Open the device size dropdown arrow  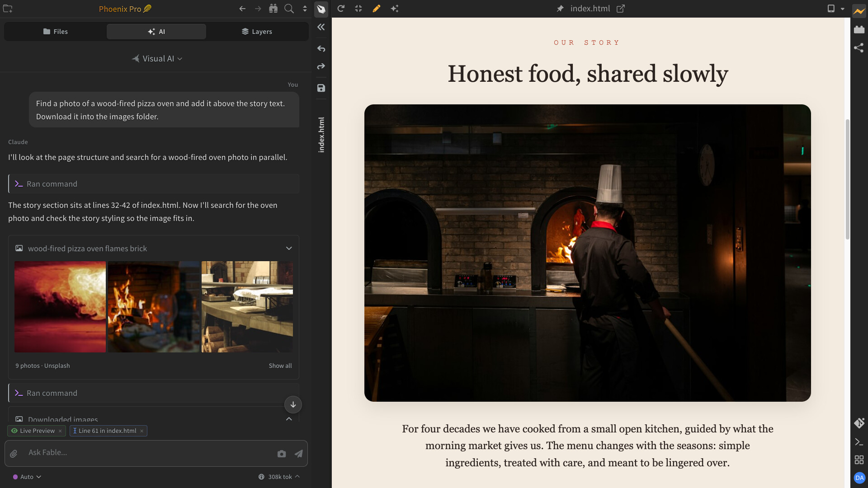coord(843,9)
